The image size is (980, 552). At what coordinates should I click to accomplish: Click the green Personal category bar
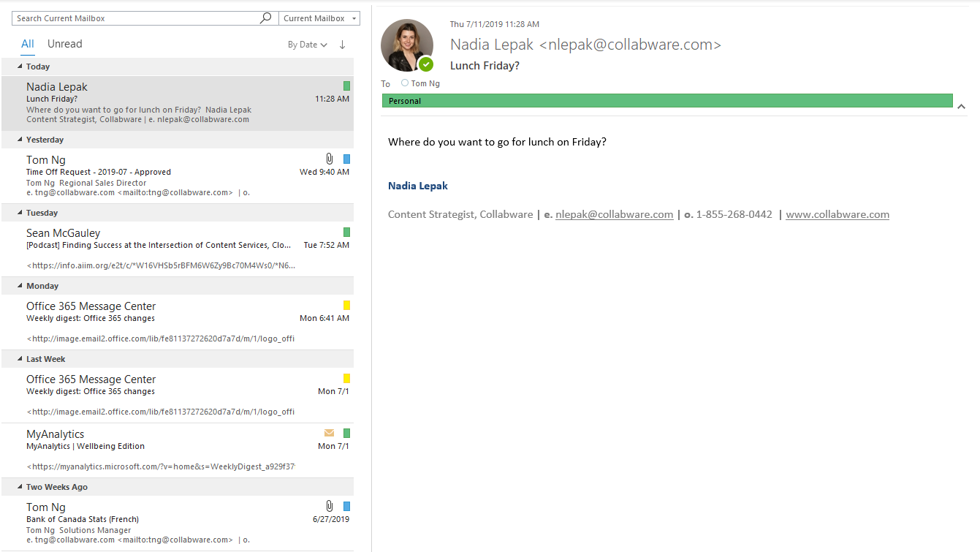[x=666, y=100]
